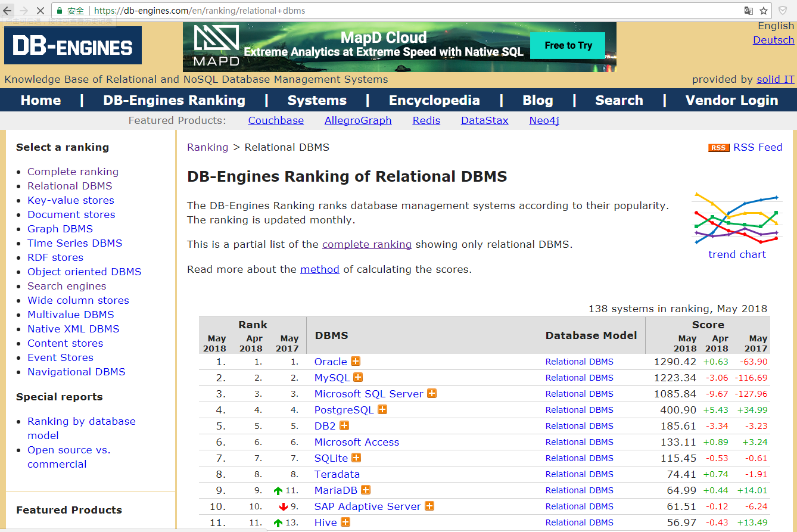Screen dimensions: 797x532
Task: Click the solid IT link
Action: [x=776, y=79]
